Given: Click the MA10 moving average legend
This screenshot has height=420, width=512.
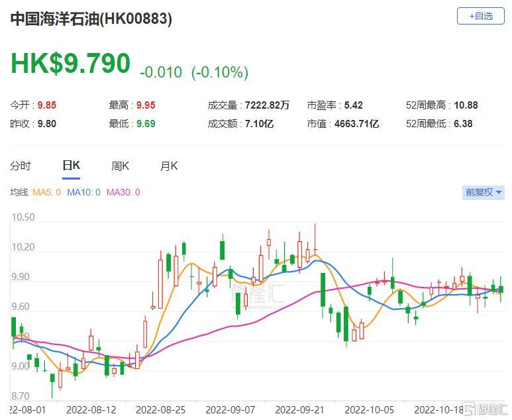Looking at the screenshot, I should tap(83, 192).
